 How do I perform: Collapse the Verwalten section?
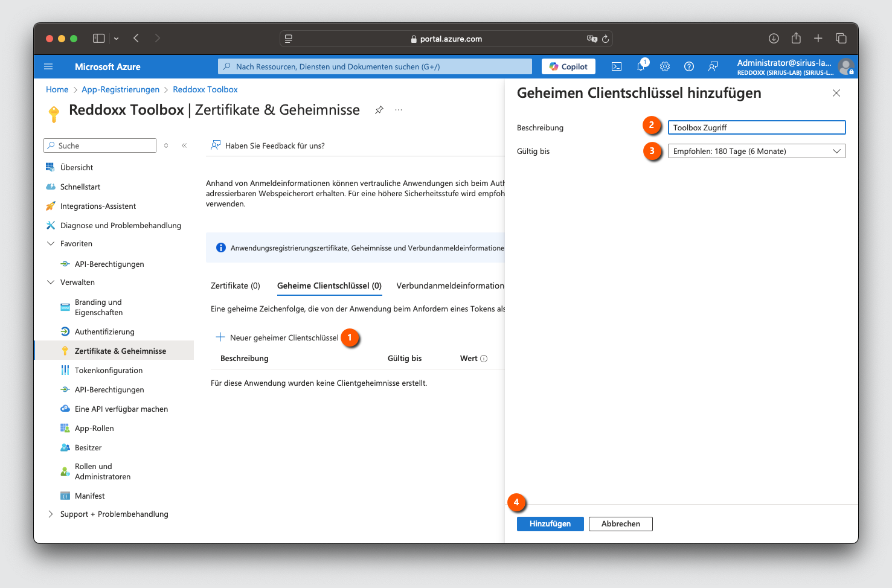[x=51, y=282]
